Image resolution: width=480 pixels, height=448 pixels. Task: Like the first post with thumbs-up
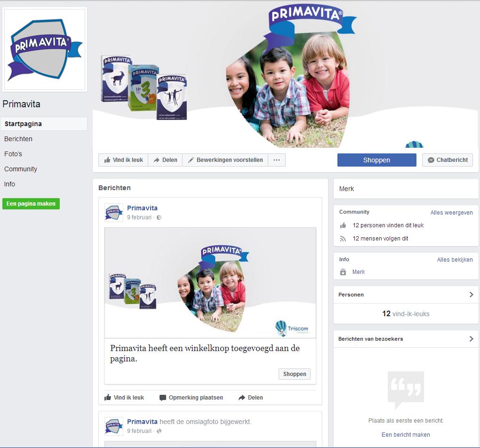[x=124, y=398]
